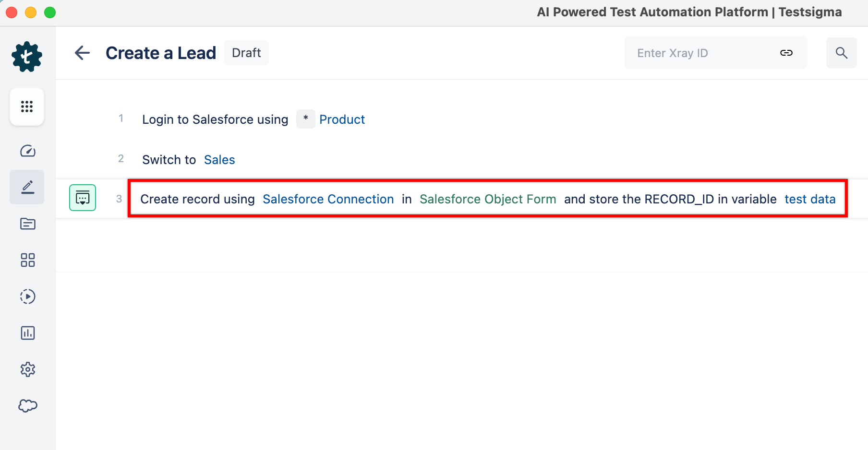Select step 1 'Login to Salesforce using'
This screenshot has height=450, width=868.
click(215, 119)
